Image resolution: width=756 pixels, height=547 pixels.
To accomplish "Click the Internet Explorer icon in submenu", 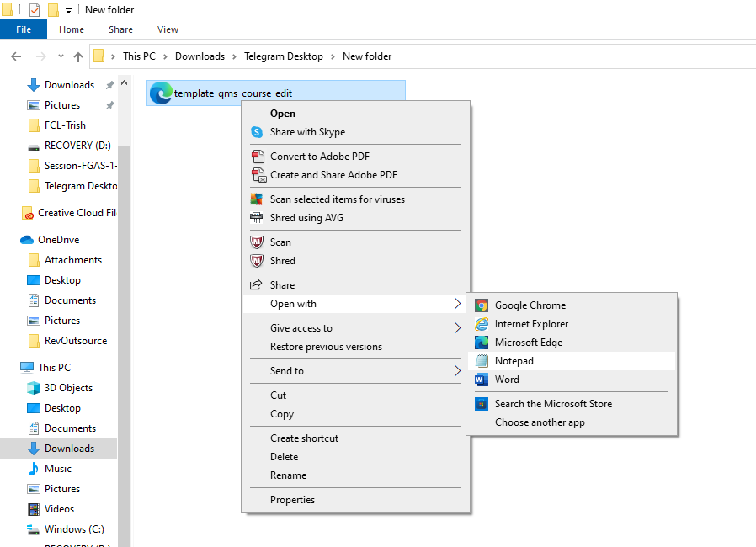I will [482, 324].
